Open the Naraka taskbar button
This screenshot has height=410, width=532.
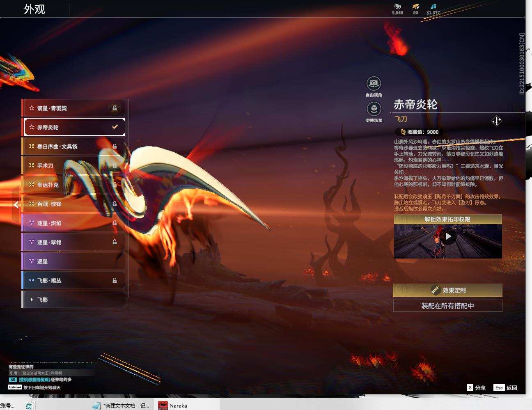[x=186, y=405]
